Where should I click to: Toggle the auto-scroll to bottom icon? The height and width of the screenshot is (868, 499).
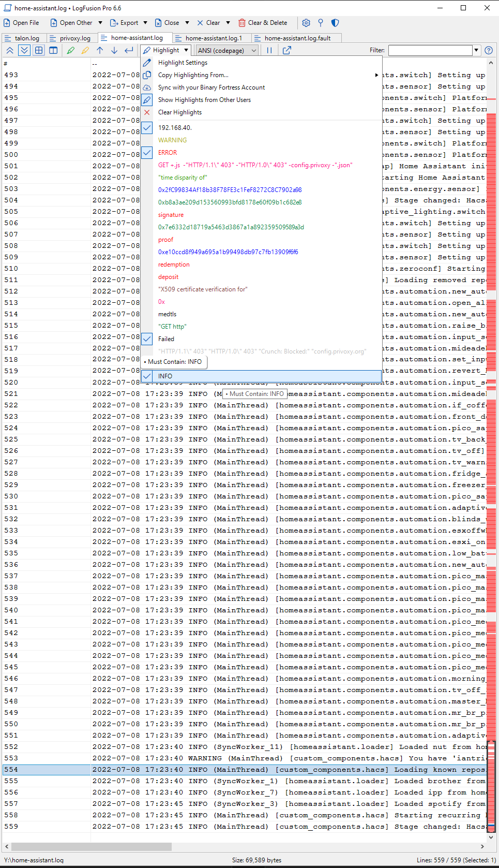pyautogui.click(x=24, y=50)
